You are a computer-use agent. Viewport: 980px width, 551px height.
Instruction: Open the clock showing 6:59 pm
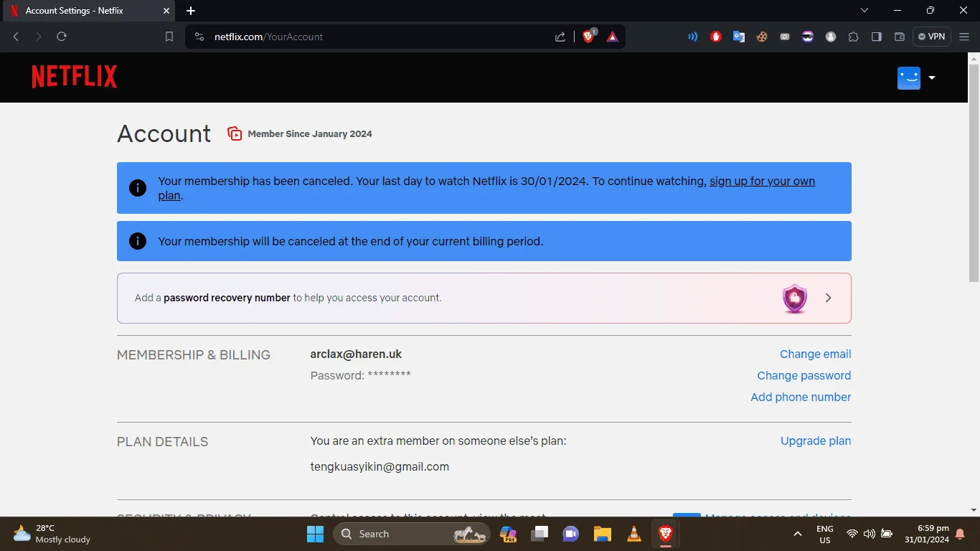(x=927, y=534)
